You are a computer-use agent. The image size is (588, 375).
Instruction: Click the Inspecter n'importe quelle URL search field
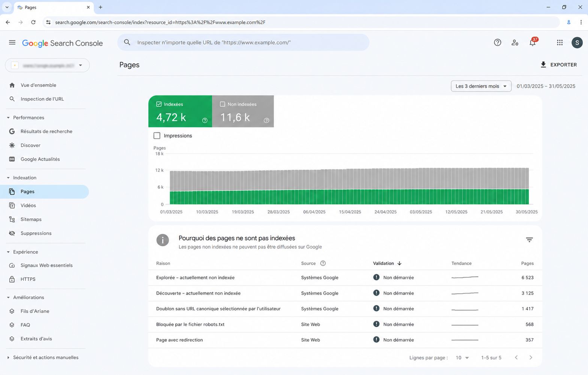point(243,42)
